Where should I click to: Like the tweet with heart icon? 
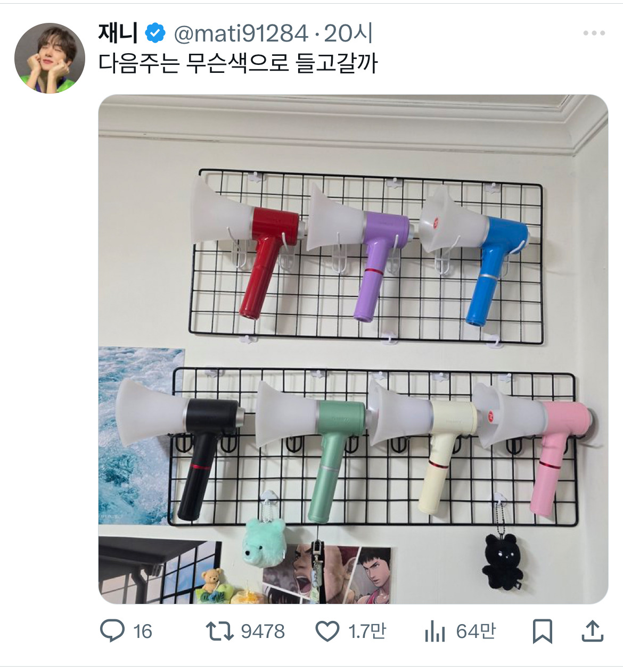327,632
